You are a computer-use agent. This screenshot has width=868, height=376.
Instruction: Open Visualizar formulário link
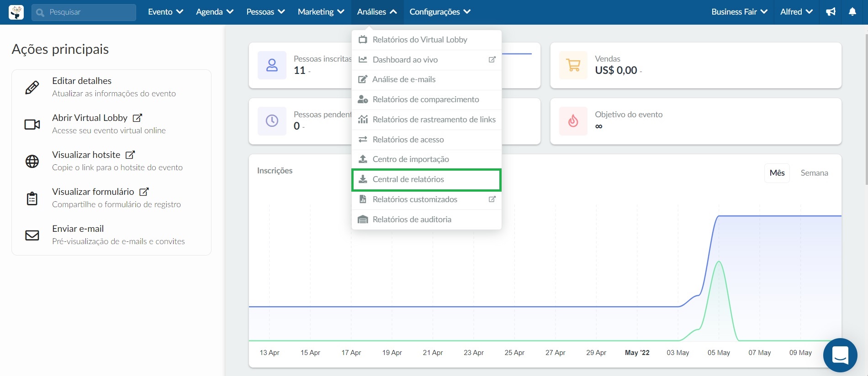point(93,192)
